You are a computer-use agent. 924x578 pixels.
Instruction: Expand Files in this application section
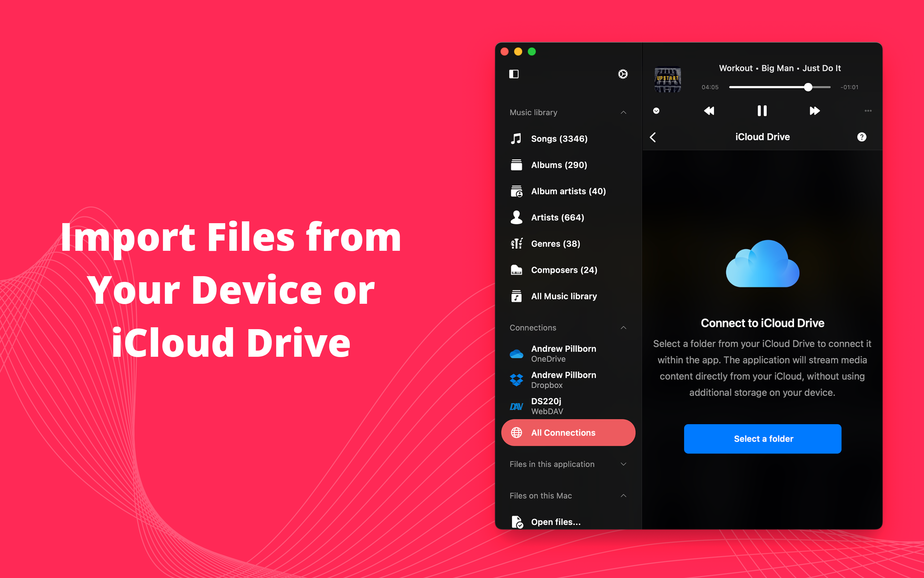(623, 464)
